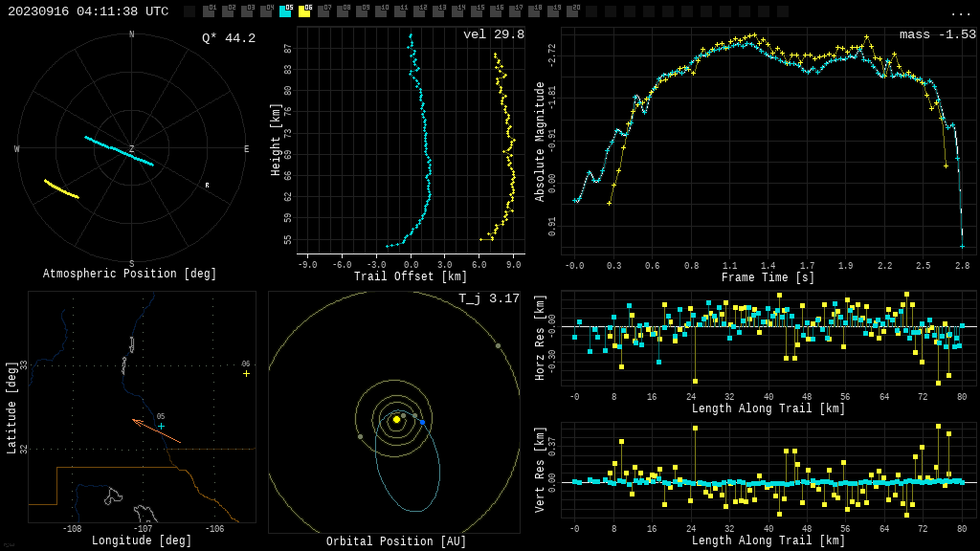The width and height of the screenshot is (980, 551).
Task: Click the Horz Res [km] axis label
Action: 540,338
